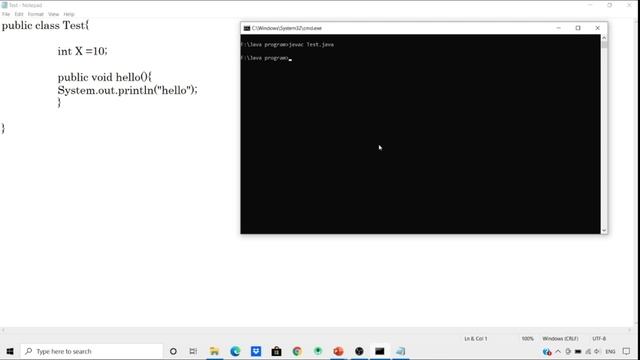This screenshot has height=360, width=640.
Task: Open Dropbox from the taskbar
Action: [x=256, y=351]
